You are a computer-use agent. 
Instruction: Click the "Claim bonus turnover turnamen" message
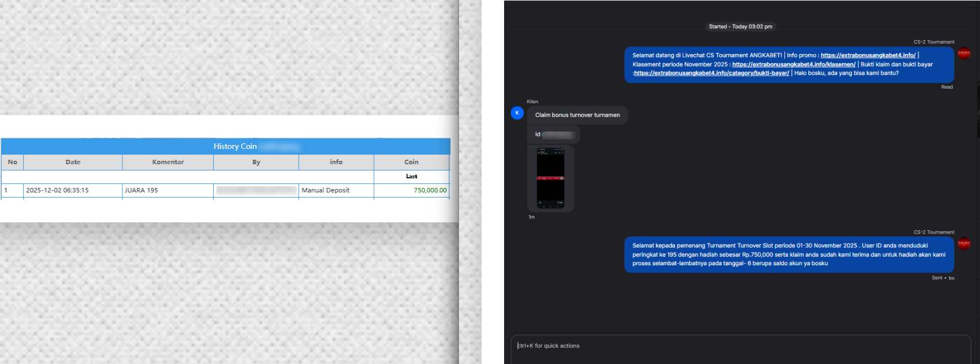pos(577,115)
